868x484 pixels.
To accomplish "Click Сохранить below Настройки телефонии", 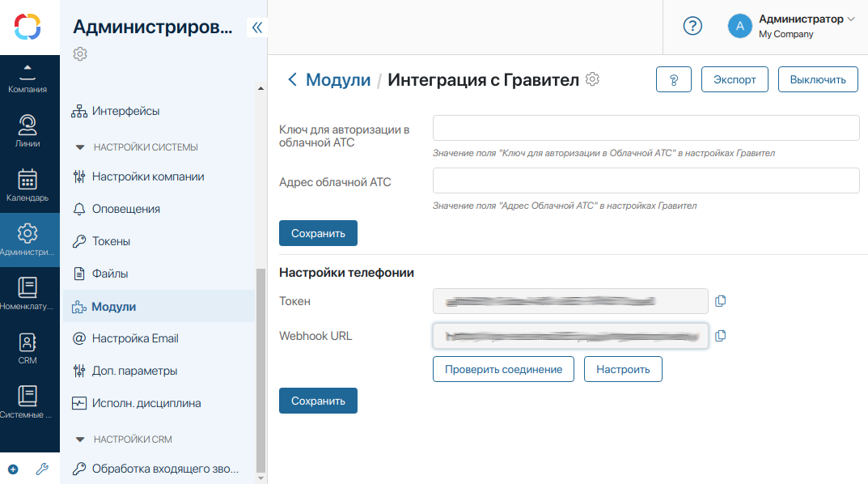I will pyautogui.click(x=318, y=401).
